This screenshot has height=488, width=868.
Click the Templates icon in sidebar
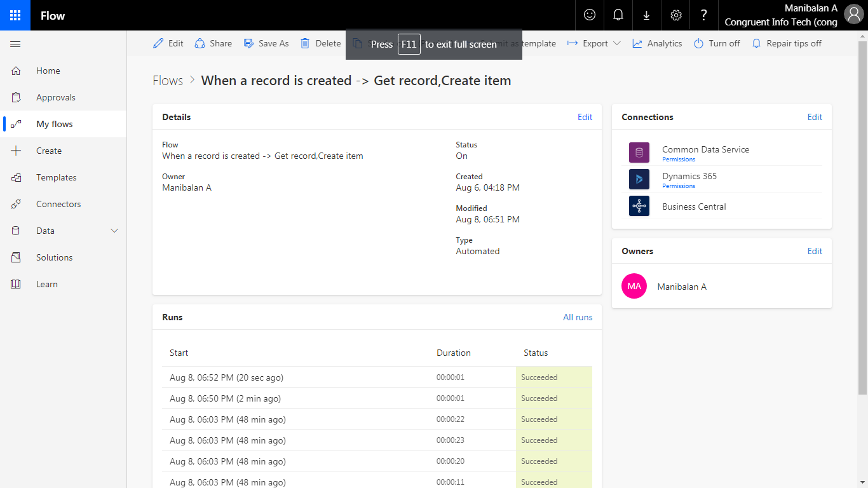[16, 177]
